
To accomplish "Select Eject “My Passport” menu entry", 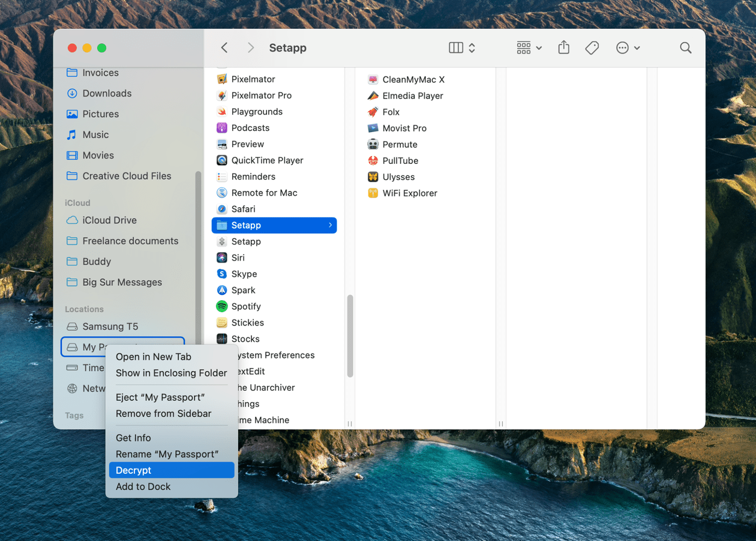I will click(x=160, y=397).
